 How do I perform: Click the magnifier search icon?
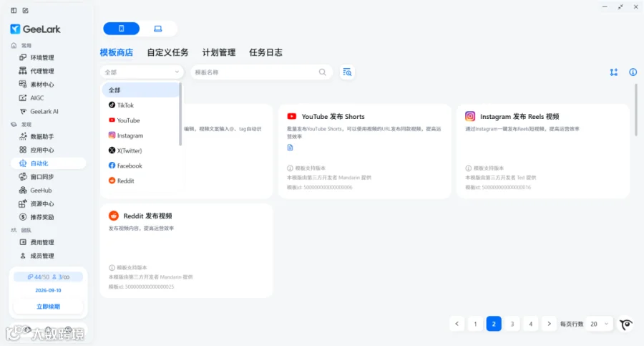323,72
